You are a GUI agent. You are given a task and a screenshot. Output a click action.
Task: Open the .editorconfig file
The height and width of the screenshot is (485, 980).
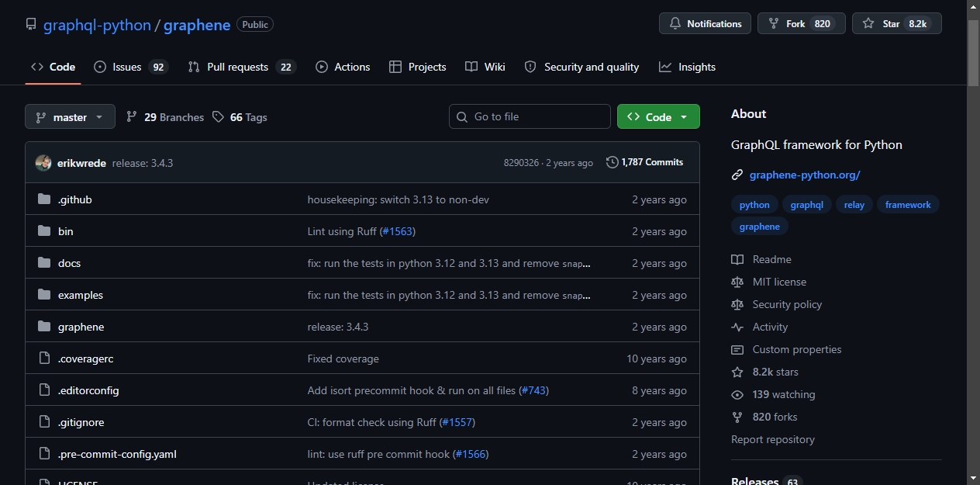[88, 390]
